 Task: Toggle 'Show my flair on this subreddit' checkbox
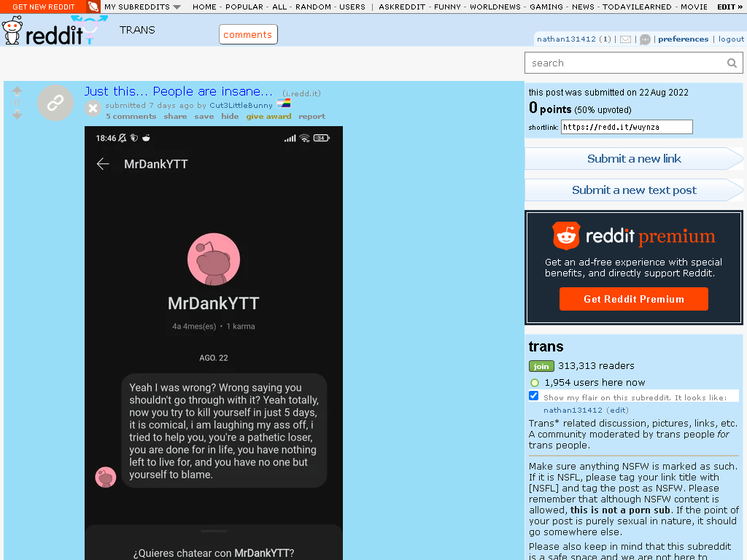click(x=533, y=396)
